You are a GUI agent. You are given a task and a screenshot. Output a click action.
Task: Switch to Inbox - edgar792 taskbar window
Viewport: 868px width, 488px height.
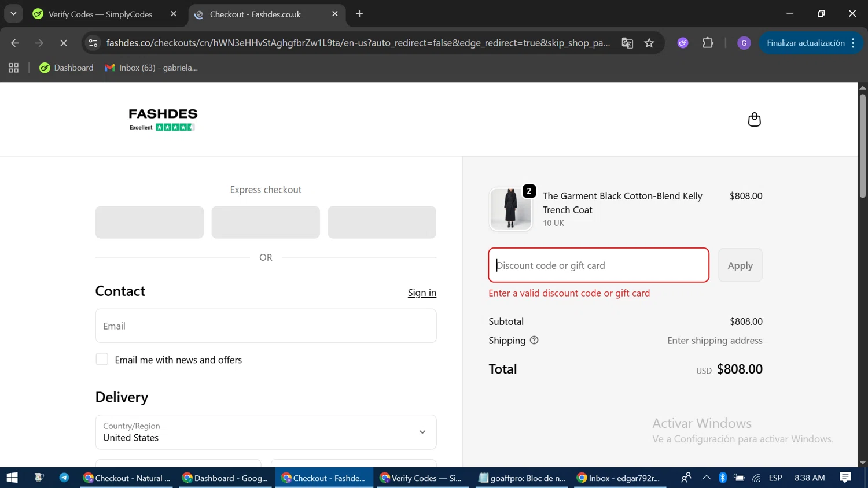point(619,478)
